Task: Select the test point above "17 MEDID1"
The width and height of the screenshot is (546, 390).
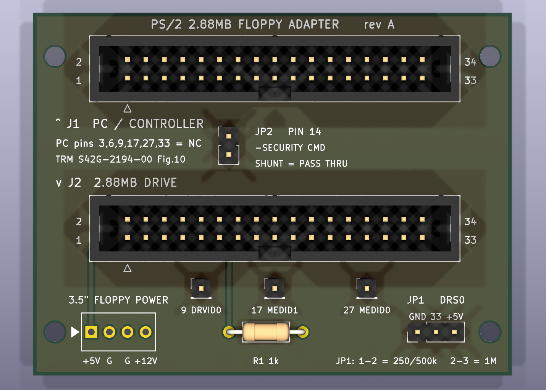Action: coord(274,288)
